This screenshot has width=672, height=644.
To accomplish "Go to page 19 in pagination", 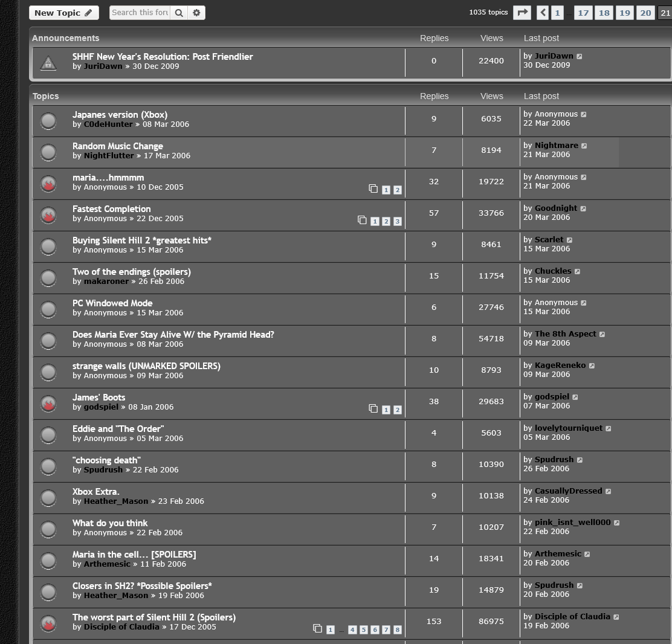I will [625, 13].
